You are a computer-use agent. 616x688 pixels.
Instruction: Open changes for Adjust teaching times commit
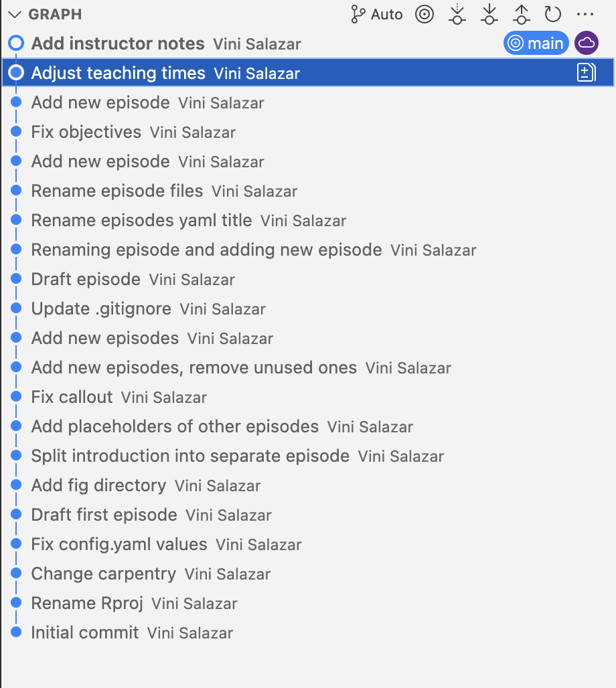[x=587, y=73]
